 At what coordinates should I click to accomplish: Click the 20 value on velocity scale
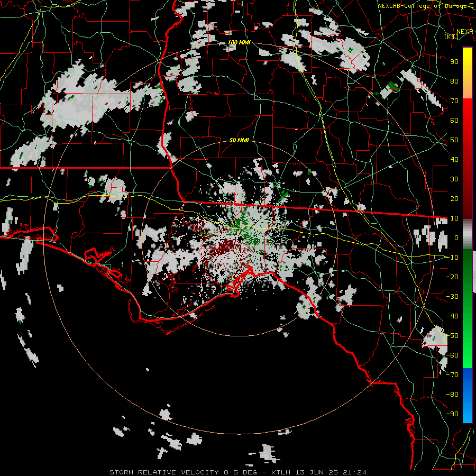(454, 198)
